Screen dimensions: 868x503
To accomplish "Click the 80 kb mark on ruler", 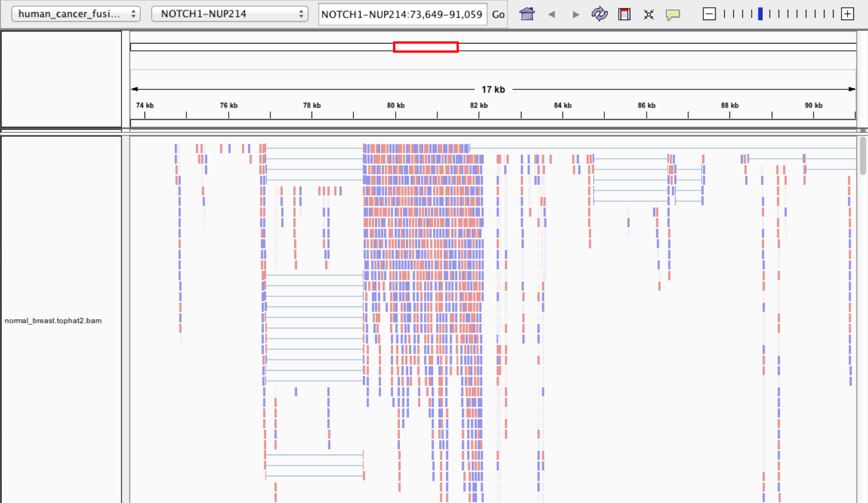I will pyautogui.click(x=396, y=106).
